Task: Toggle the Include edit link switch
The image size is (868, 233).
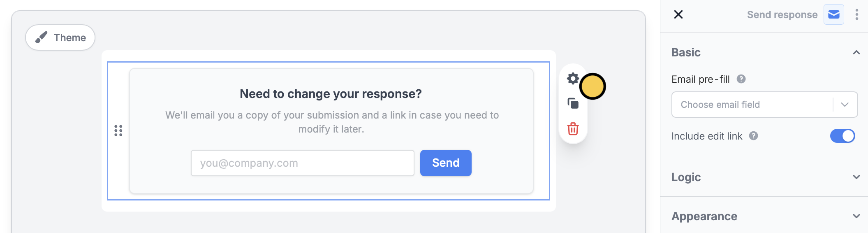Action: [x=842, y=136]
